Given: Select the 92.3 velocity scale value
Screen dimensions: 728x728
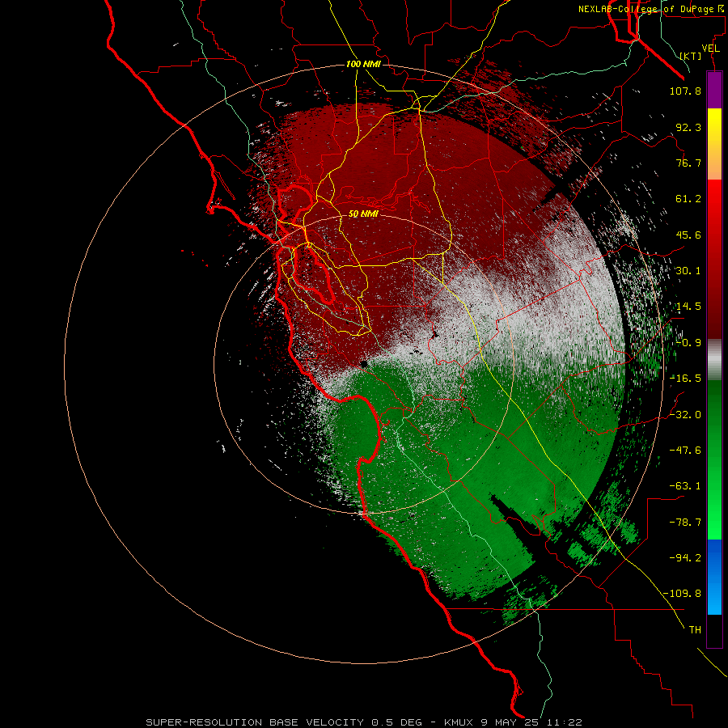Looking at the screenshot, I should click(688, 127).
